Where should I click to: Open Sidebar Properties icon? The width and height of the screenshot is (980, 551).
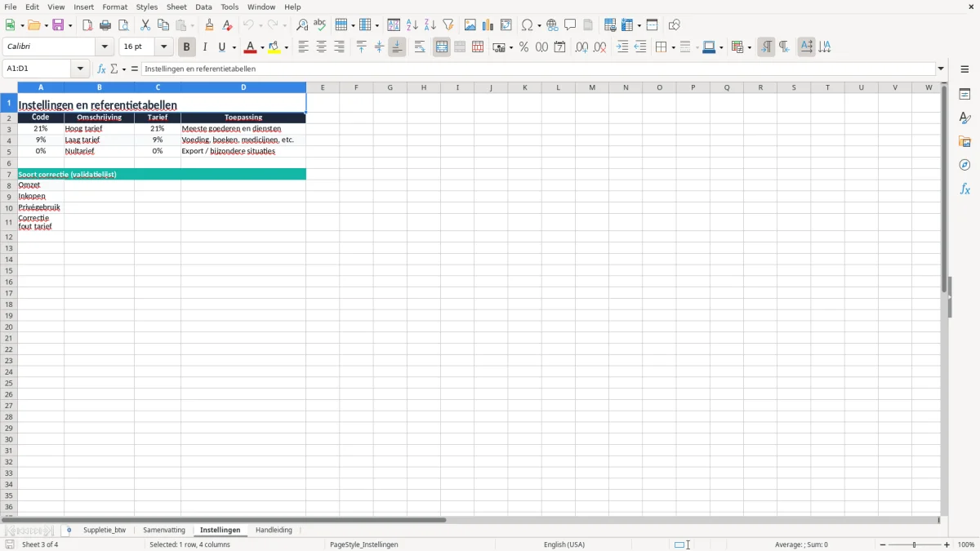tap(964, 94)
